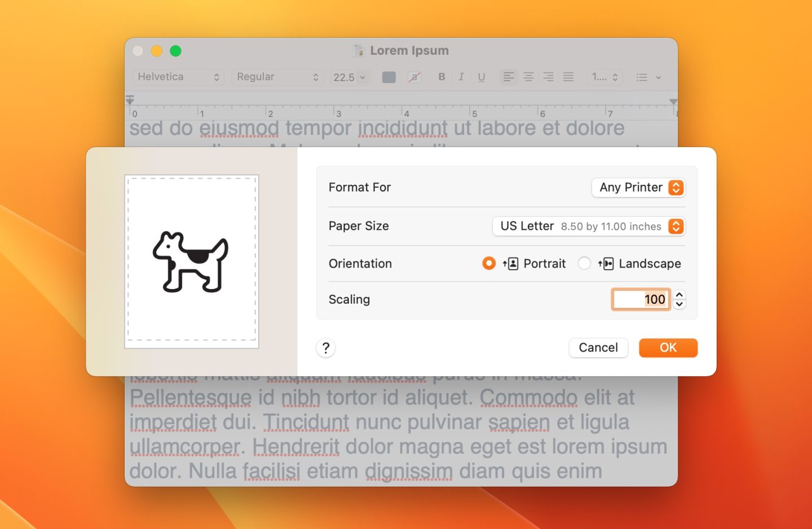Open the text color swatch
This screenshot has height=529, width=812.
[389, 77]
